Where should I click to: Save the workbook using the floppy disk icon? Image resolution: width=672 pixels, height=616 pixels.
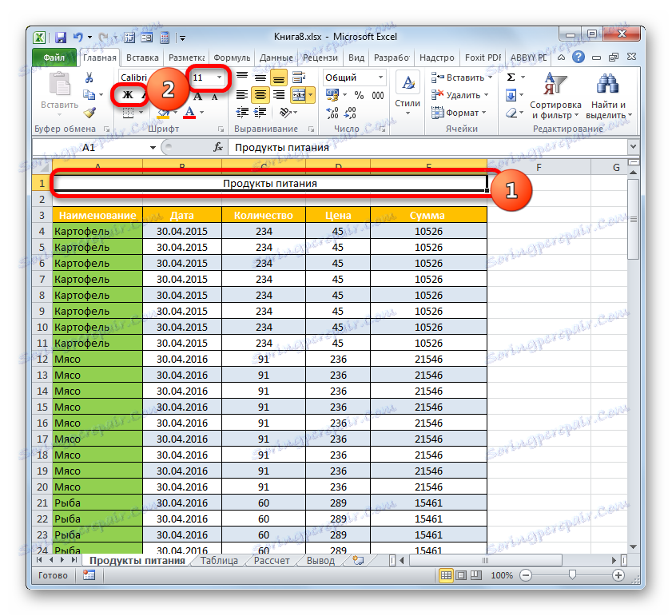coord(61,38)
